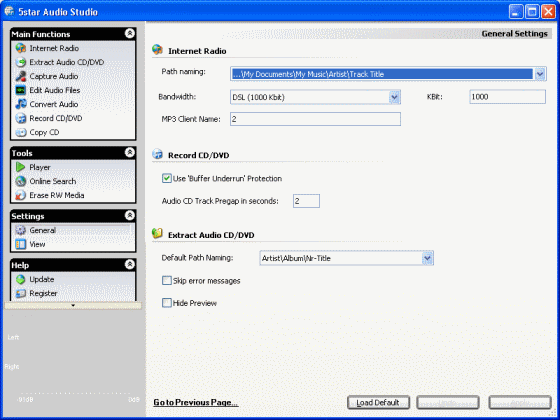This screenshot has height=420, width=560.
Task: Click the Audio CD Track Pregap field
Action: click(x=306, y=201)
